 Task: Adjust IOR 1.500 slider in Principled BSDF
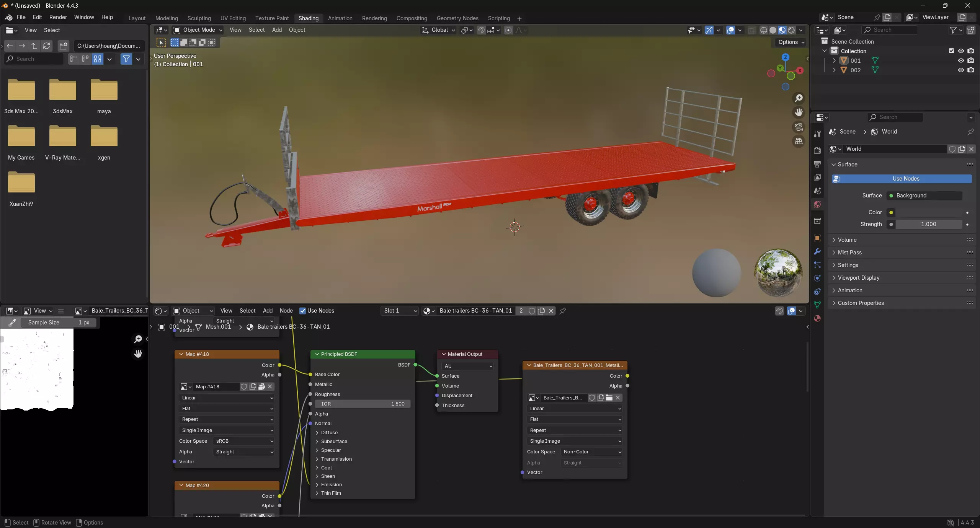coord(363,404)
